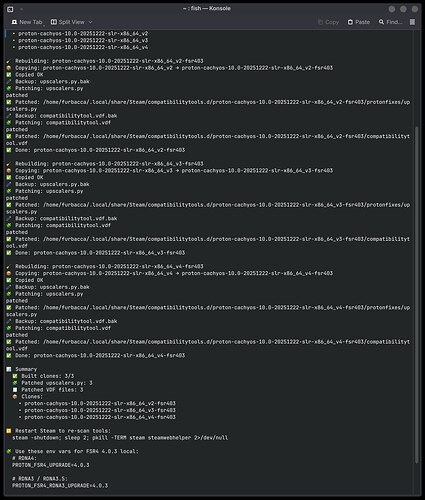The width and height of the screenshot is (425, 500).
Task: Click the v4-fsr403 entry in the Clones list
Action: 98,417
